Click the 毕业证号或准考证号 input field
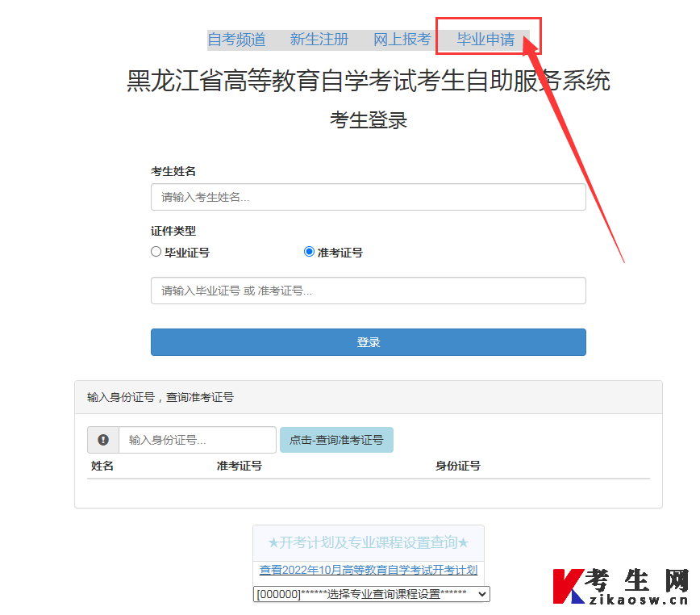700x615 pixels. pos(368,291)
